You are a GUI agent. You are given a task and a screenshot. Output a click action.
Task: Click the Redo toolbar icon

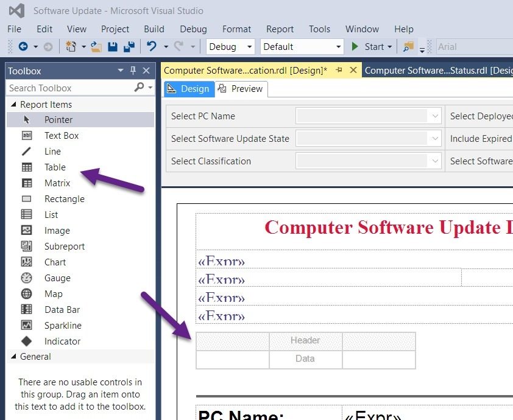tap(179, 46)
